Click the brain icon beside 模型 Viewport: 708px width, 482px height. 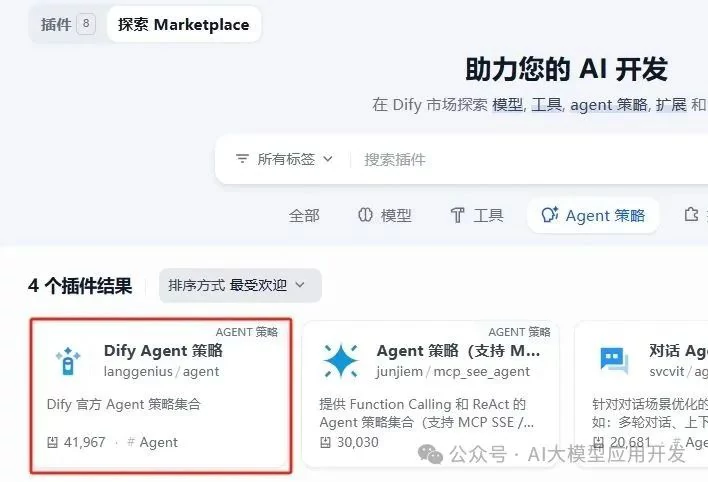pyautogui.click(x=365, y=215)
